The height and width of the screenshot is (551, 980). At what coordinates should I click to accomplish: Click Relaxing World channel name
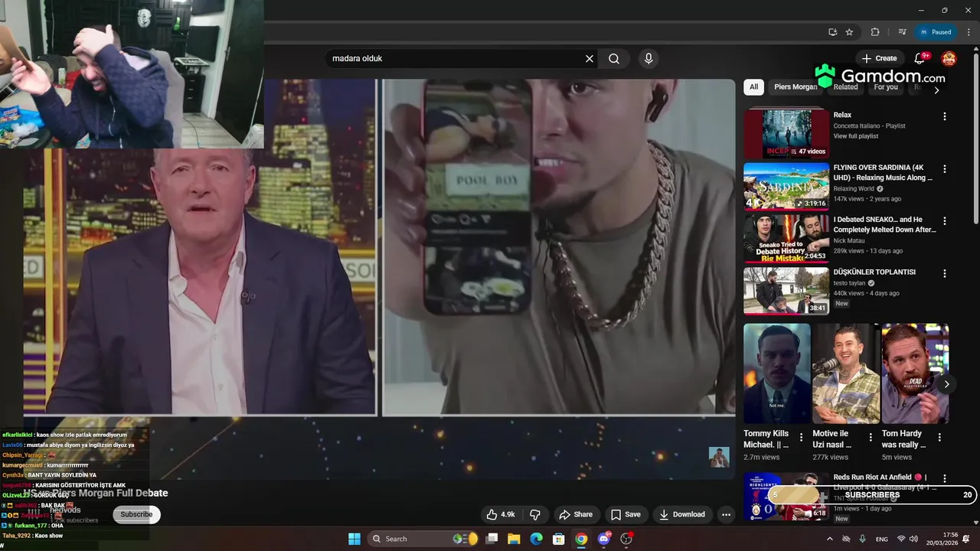point(854,188)
